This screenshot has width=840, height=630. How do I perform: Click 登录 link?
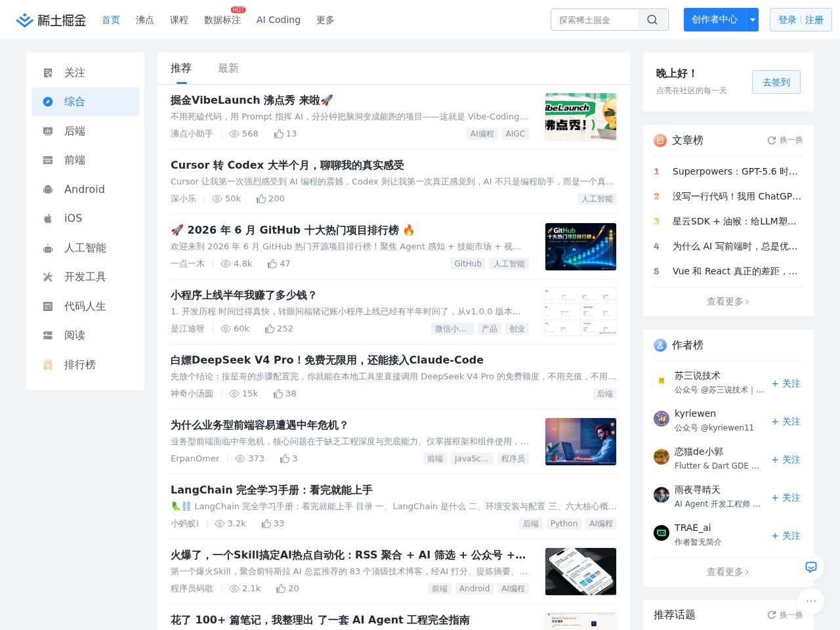pyautogui.click(x=787, y=20)
